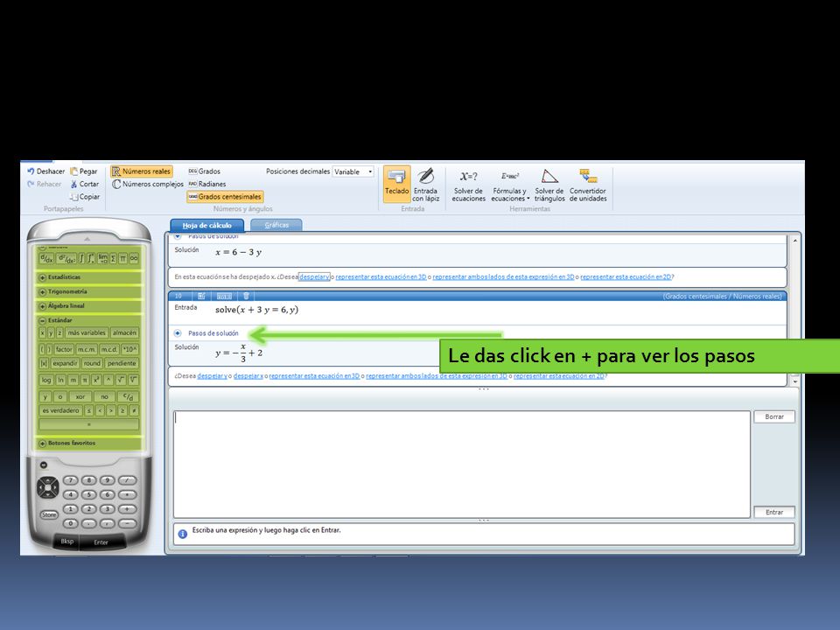This screenshot has width=840, height=630.
Task: Click boxed despejar y link
Action: click(x=314, y=277)
